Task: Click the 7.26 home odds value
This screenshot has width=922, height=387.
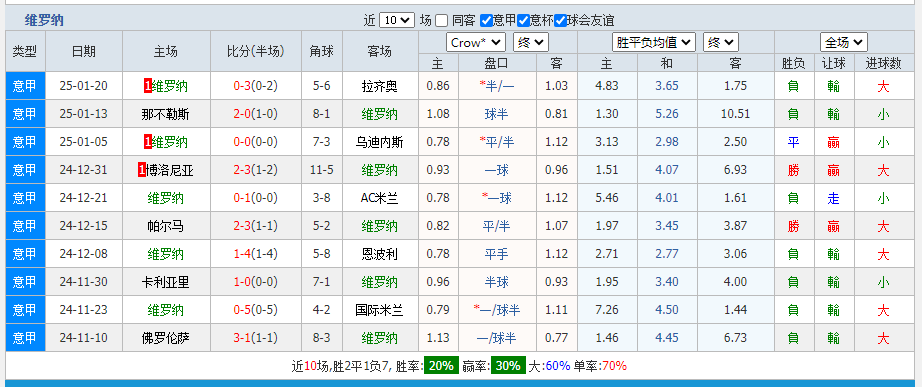Action: click(607, 310)
